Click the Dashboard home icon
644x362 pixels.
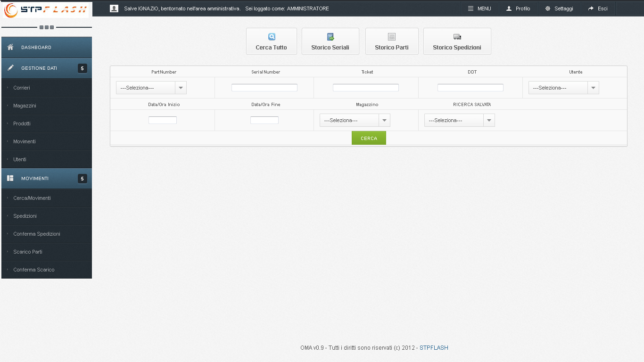10,47
